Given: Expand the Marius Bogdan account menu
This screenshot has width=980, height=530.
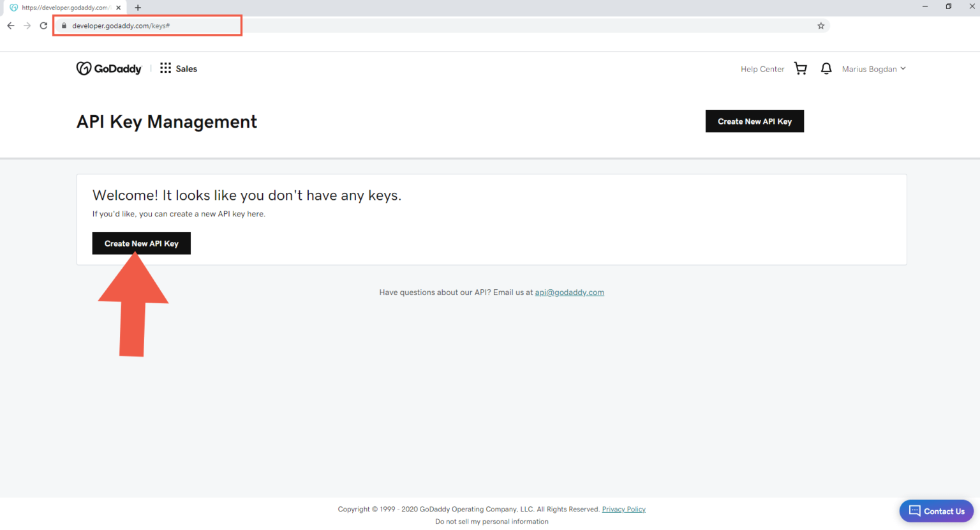Looking at the screenshot, I should (x=873, y=68).
